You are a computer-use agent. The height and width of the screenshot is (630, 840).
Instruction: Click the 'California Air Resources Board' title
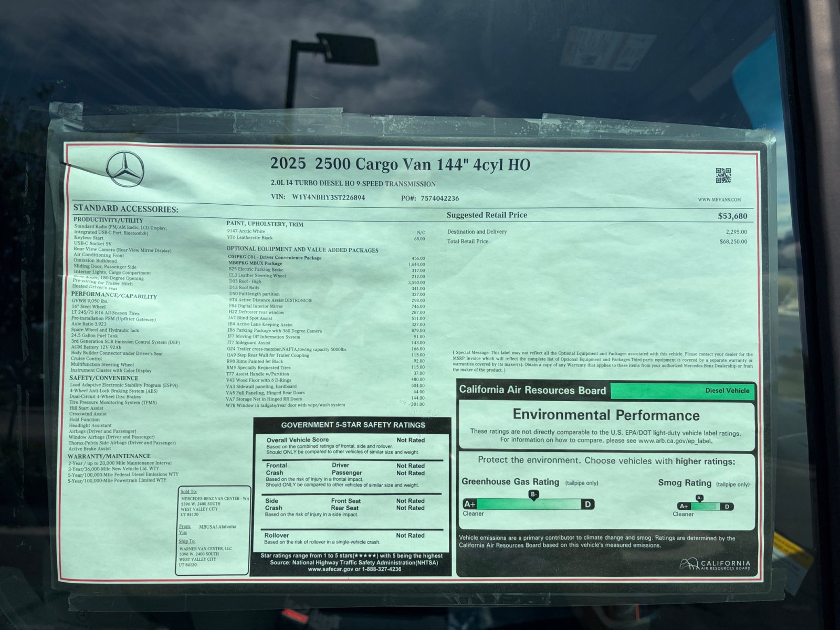[532, 390]
